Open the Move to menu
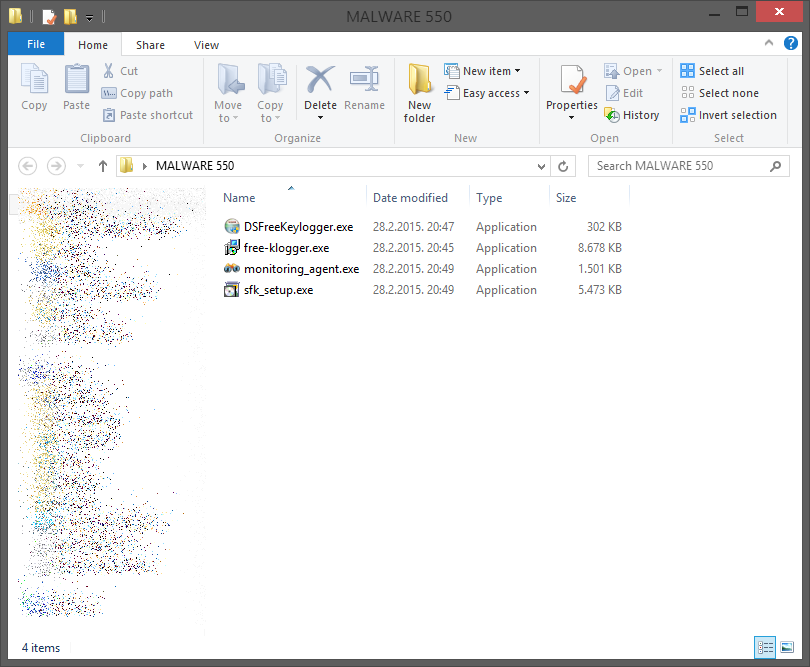 click(x=228, y=93)
